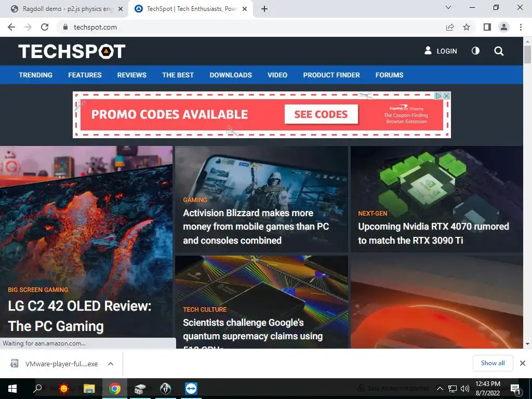Close the TechSpot tab
This screenshot has height=399, width=532.
244,9
